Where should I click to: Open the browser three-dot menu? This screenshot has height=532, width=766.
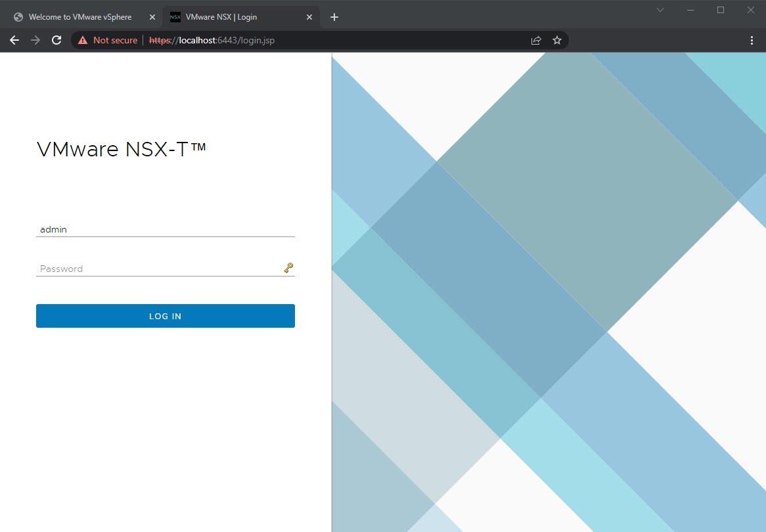tap(752, 40)
